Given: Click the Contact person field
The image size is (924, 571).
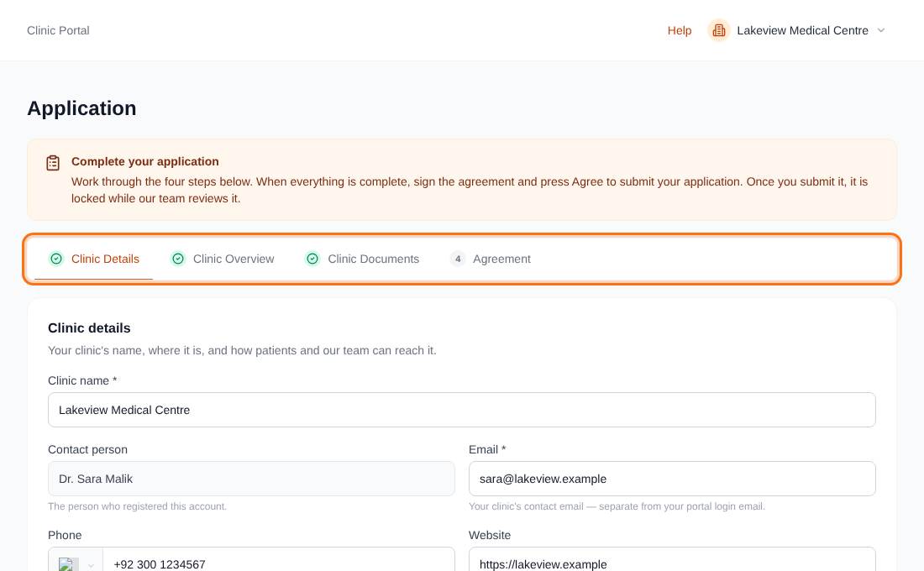Looking at the screenshot, I should pos(251,479).
